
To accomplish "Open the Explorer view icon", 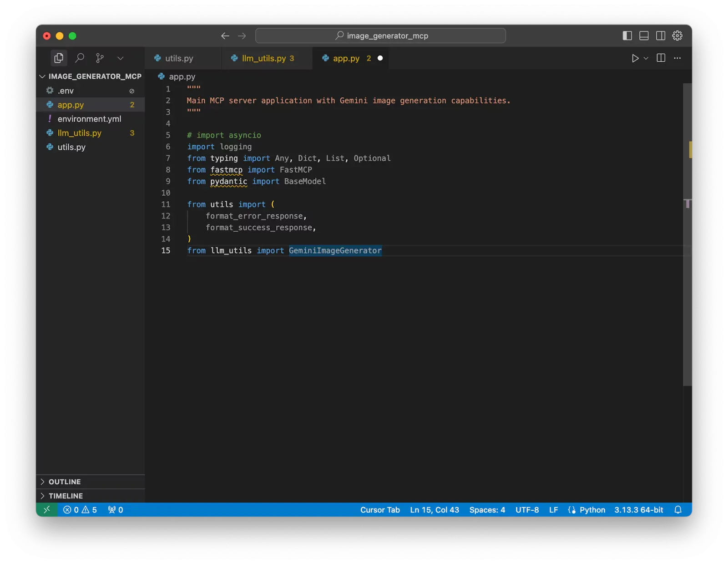I will click(59, 58).
